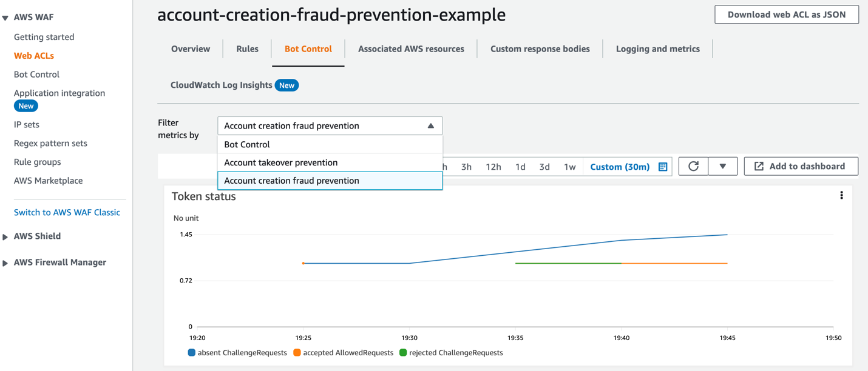Open the refresh options dropdown arrow
Screen dimensions: 868x371
click(722, 165)
